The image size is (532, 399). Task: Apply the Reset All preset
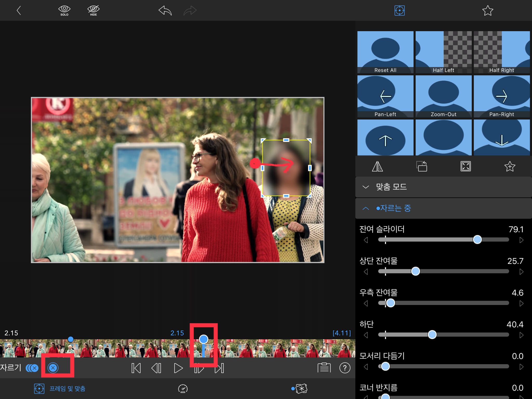(x=385, y=52)
